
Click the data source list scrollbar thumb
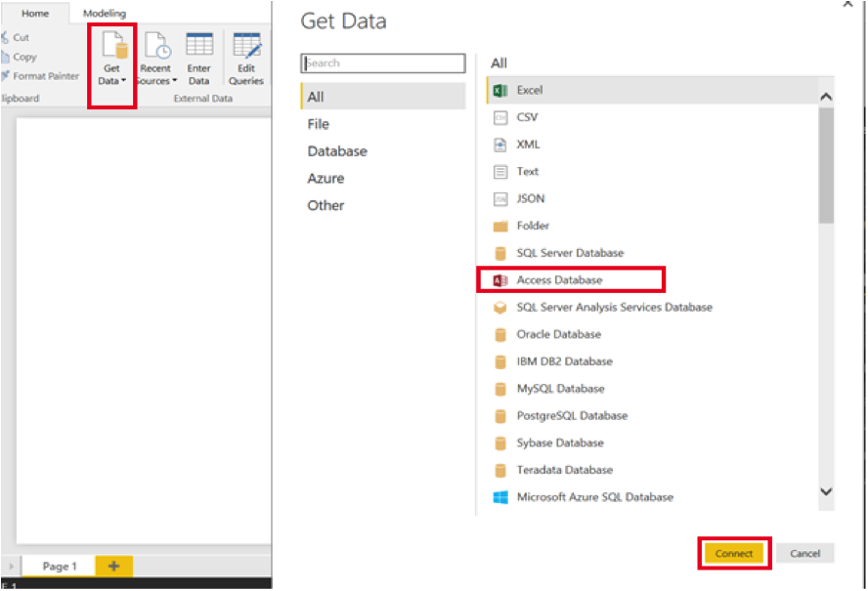pos(826,165)
